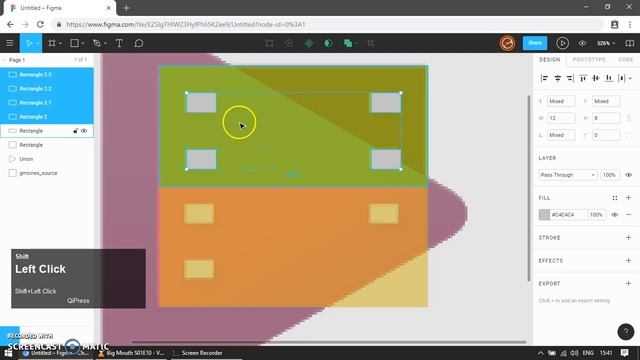Image resolution: width=640 pixels, height=360 pixels.
Task: Open the Figma main hamburger menu
Action: 10,43
